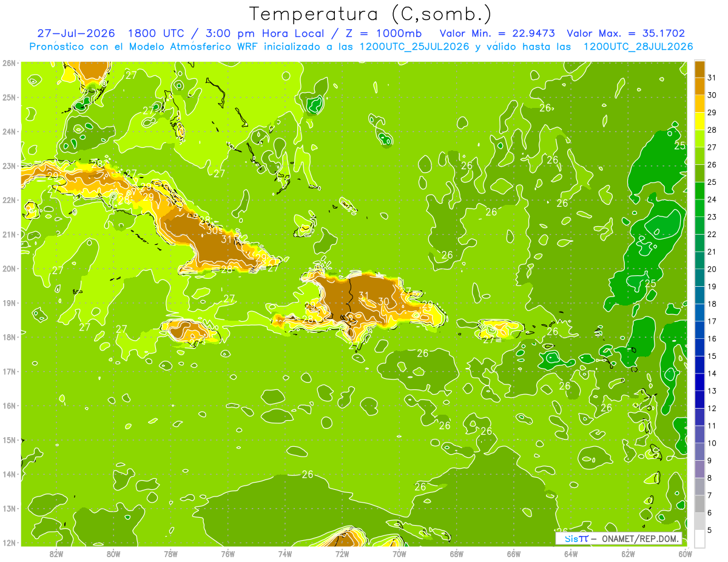Click the color scale label 29
The height and width of the screenshot is (562, 728).
pyautogui.click(x=712, y=113)
